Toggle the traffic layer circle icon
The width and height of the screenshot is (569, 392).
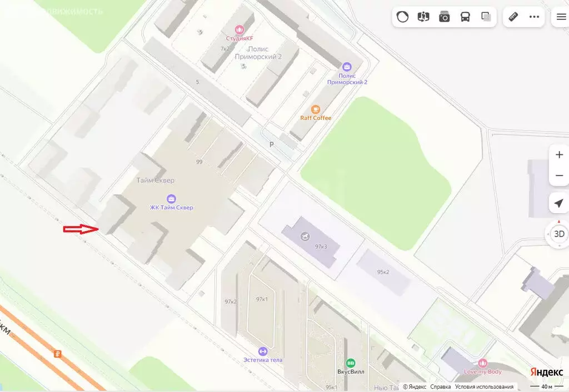(x=402, y=17)
